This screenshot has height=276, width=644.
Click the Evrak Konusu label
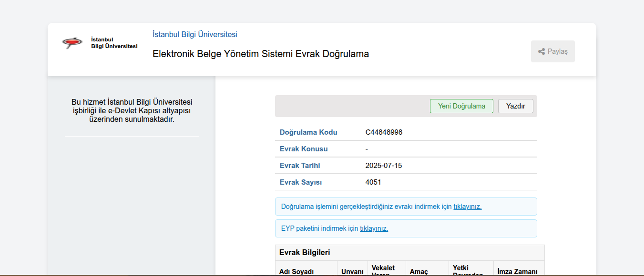(x=304, y=149)
